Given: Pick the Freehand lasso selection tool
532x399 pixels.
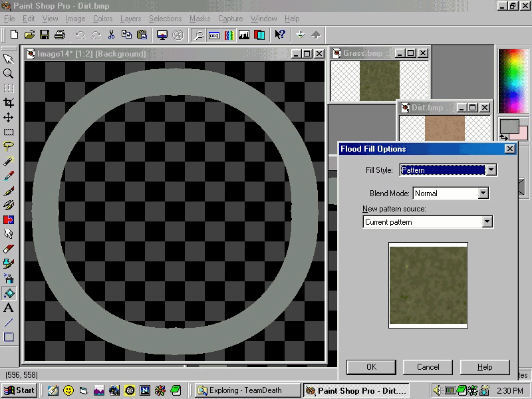Looking at the screenshot, I should 9,146.
